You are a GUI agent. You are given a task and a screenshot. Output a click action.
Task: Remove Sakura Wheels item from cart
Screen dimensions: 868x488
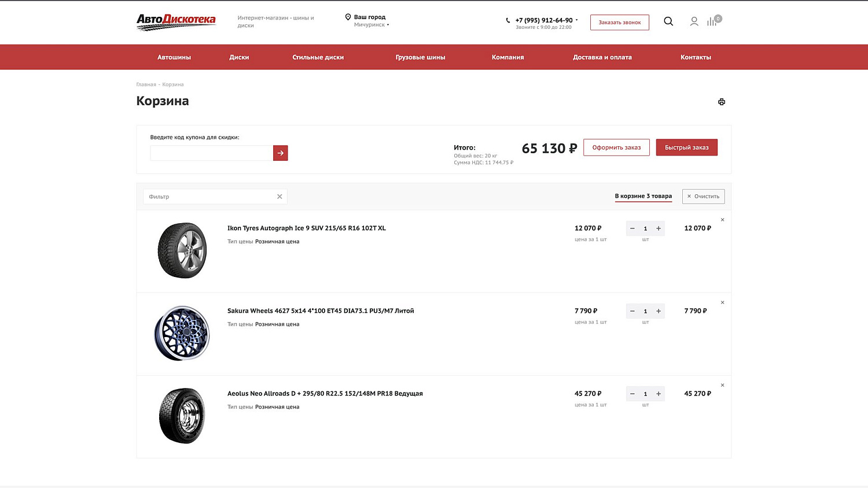coord(722,302)
